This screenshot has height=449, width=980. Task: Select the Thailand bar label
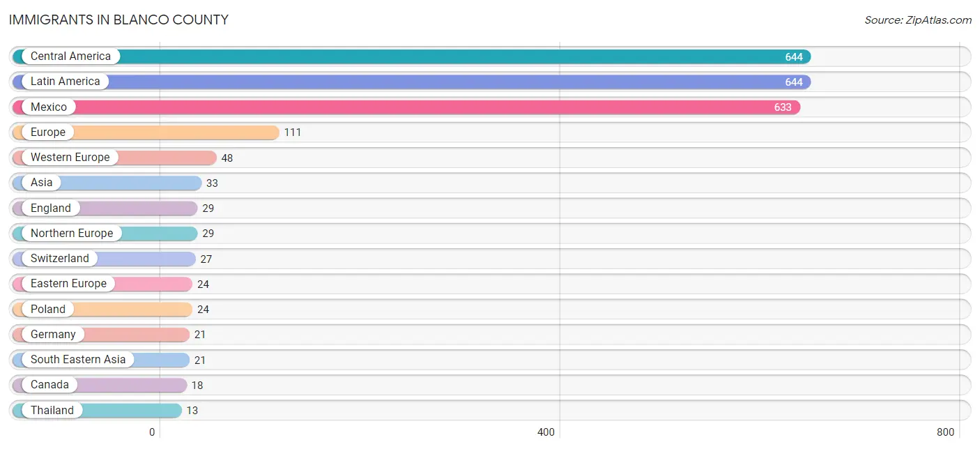(x=52, y=410)
